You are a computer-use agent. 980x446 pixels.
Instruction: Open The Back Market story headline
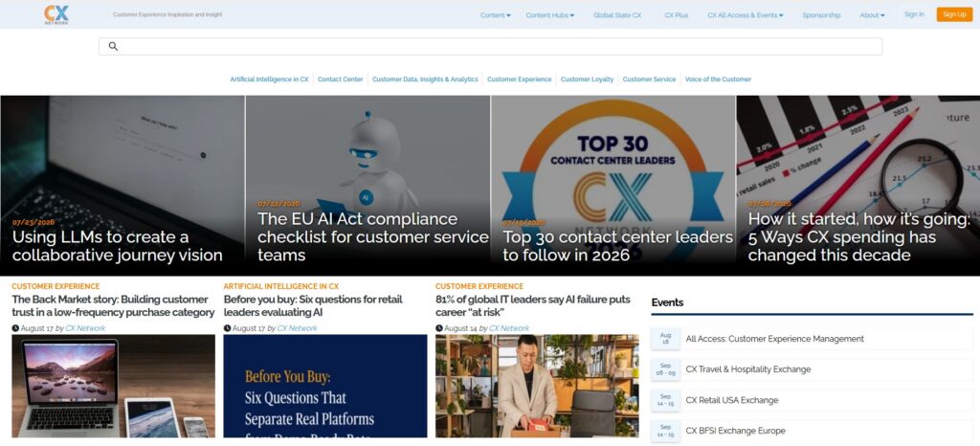(113, 305)
